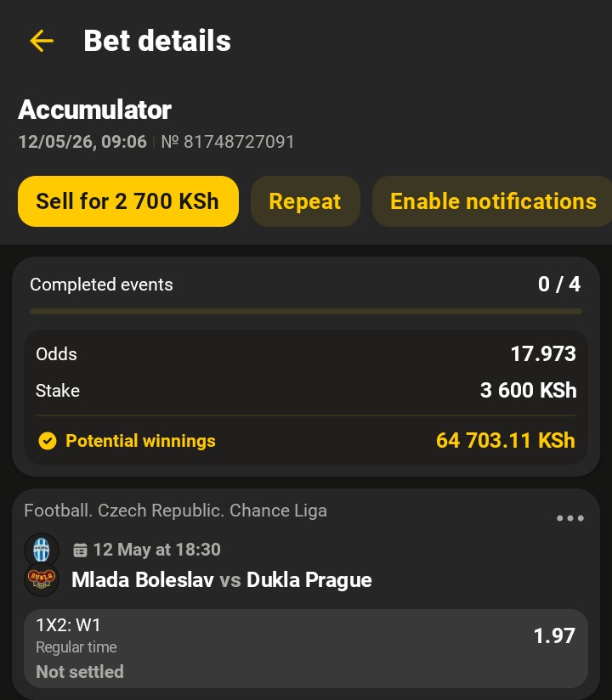Tap the Football Czech Republic Chance Liga label
Screen dimensions: 612x700
(175, 511)
